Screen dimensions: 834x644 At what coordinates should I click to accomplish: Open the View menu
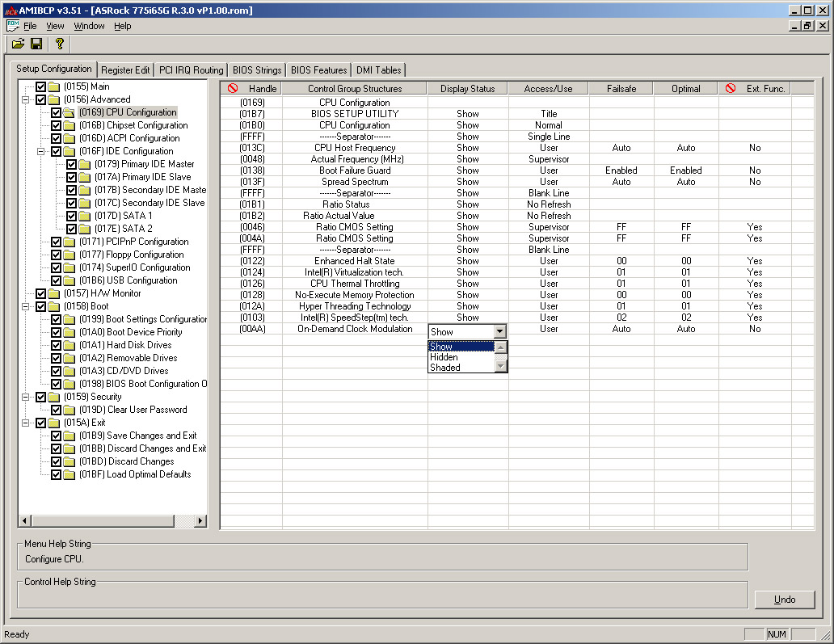tap(55, 26)
